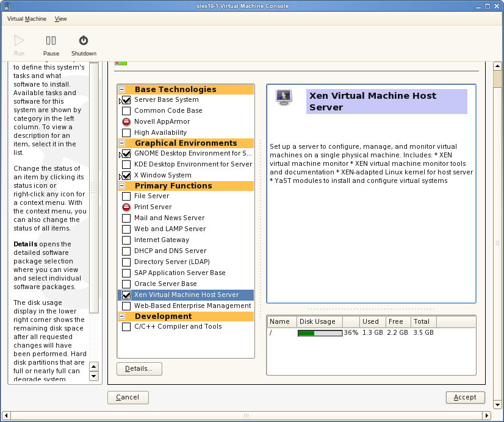Screen dimensions: 504x422
Task: Enable the Web and LAMP Server checkbox
Action: (126, 229)
